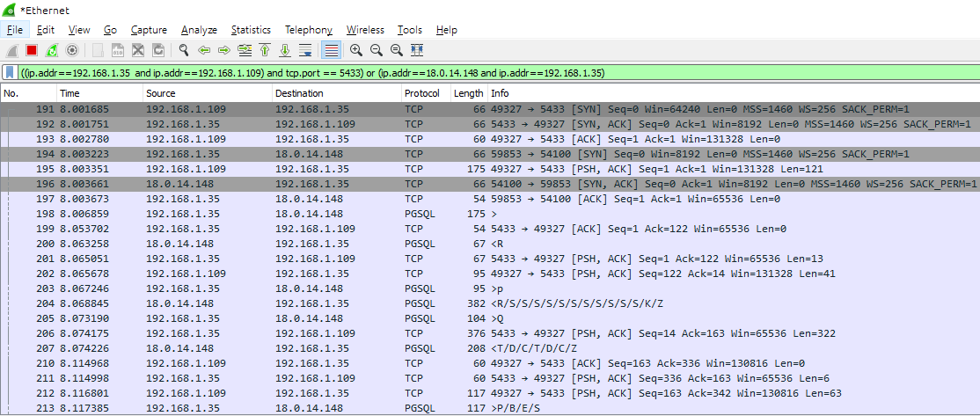
Task: Zoom in on packet list text
Action: coord(356,50)
